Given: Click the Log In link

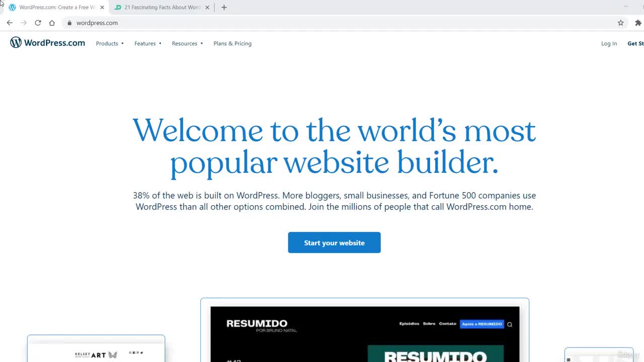Looking at the screenshot, I should pyautogui.click(x=609, y=44).
